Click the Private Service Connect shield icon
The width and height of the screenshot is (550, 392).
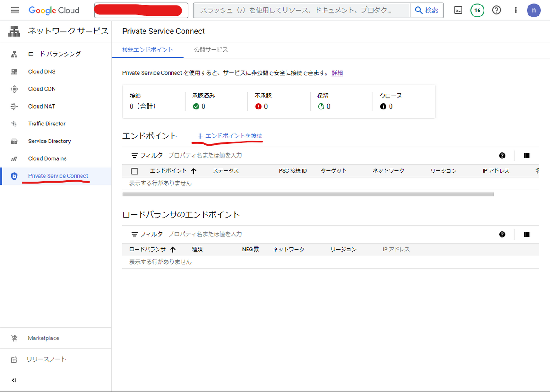coord(14,176)
